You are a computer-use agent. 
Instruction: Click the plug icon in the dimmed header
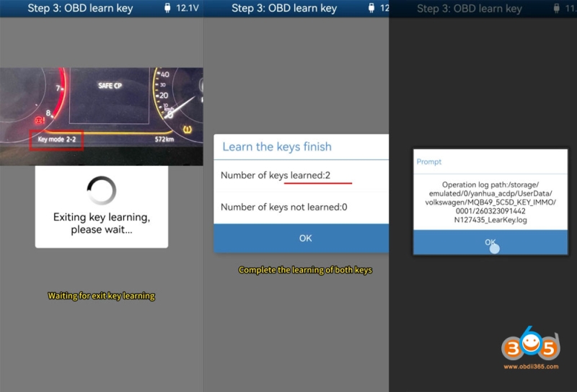tap(565, 9)
